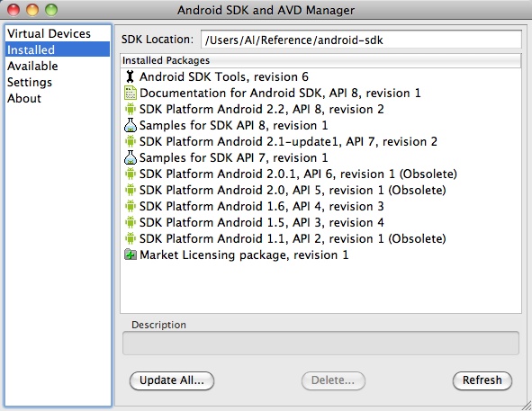Click the Android icon for obsolete 2.0.1 platform

pos(131,174)
